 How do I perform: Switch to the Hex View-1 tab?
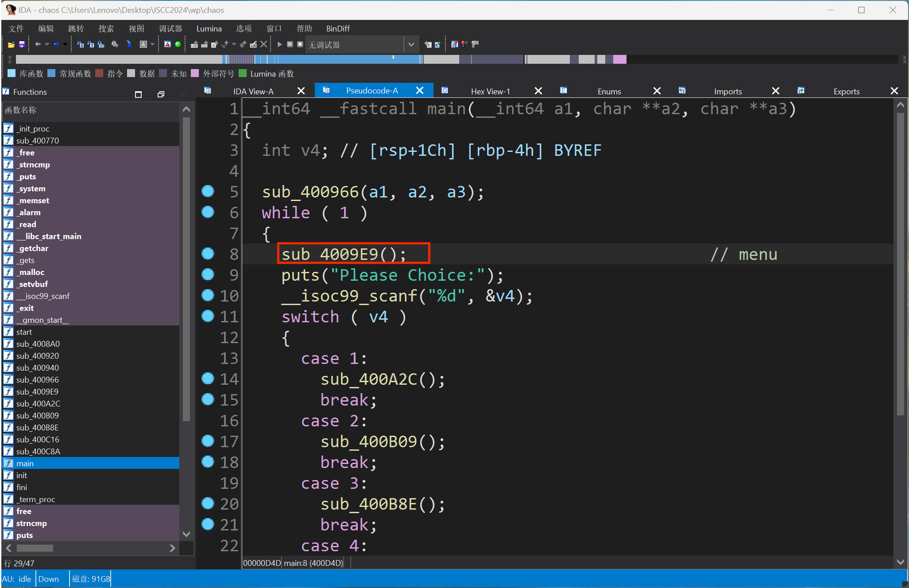[490, 91]
